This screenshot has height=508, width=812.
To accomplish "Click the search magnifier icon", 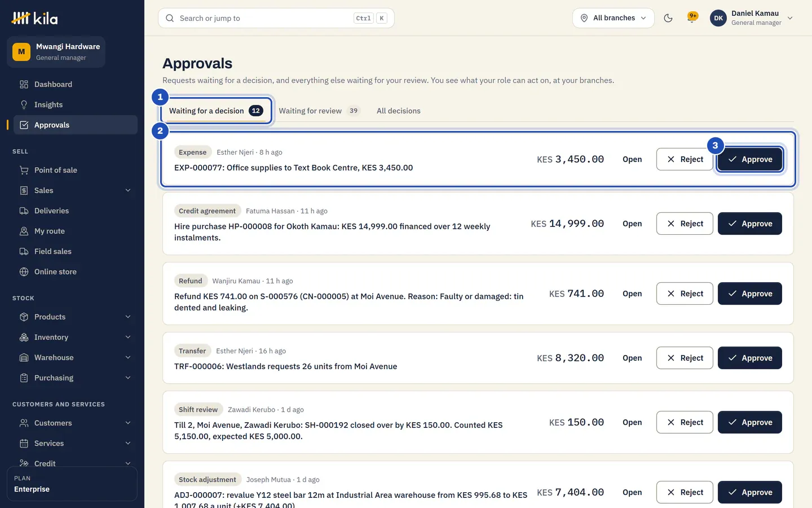I will [170, 18].
